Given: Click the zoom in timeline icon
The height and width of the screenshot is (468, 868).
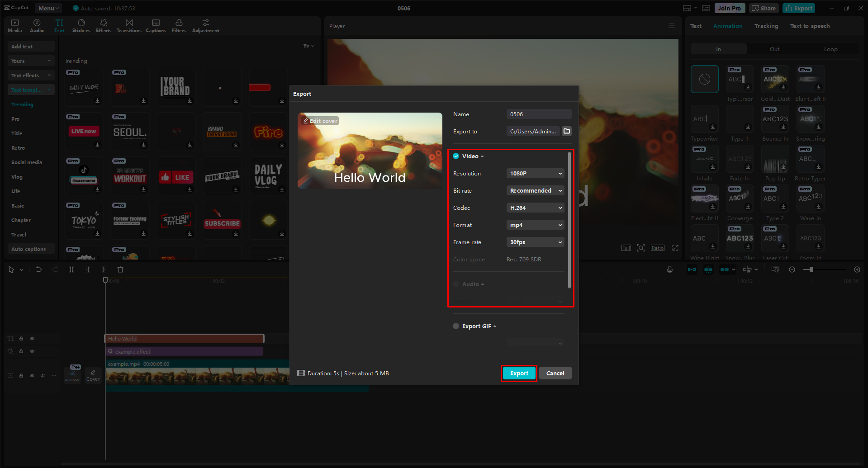Looking at the screenshot, I should pos(857,269).
